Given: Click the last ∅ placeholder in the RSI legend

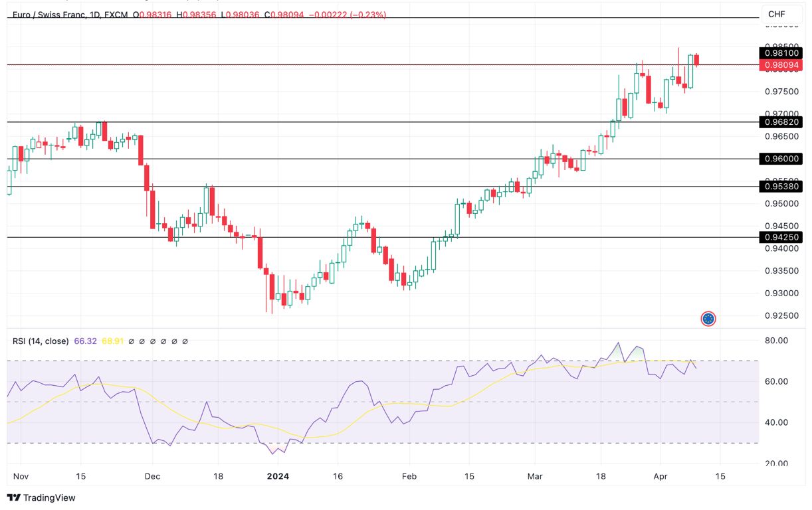Looking at the screenshot, I should [x=185, y=340].
